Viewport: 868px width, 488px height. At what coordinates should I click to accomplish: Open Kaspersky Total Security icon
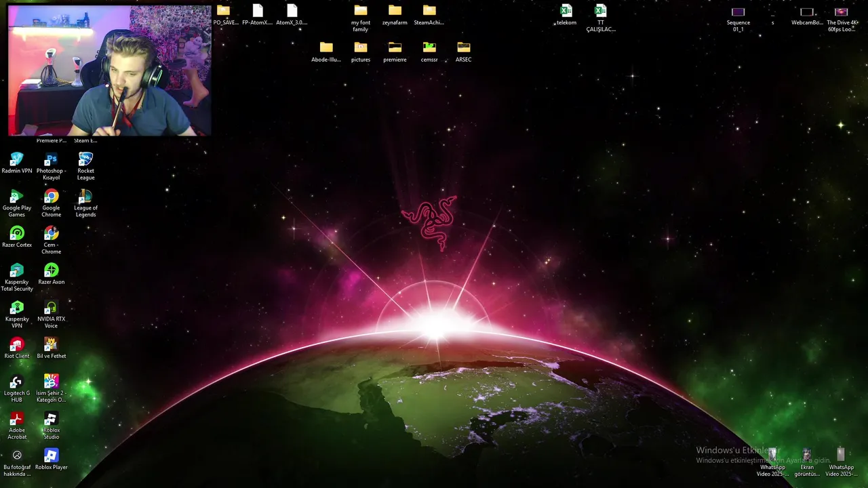(x=17, y=278)
